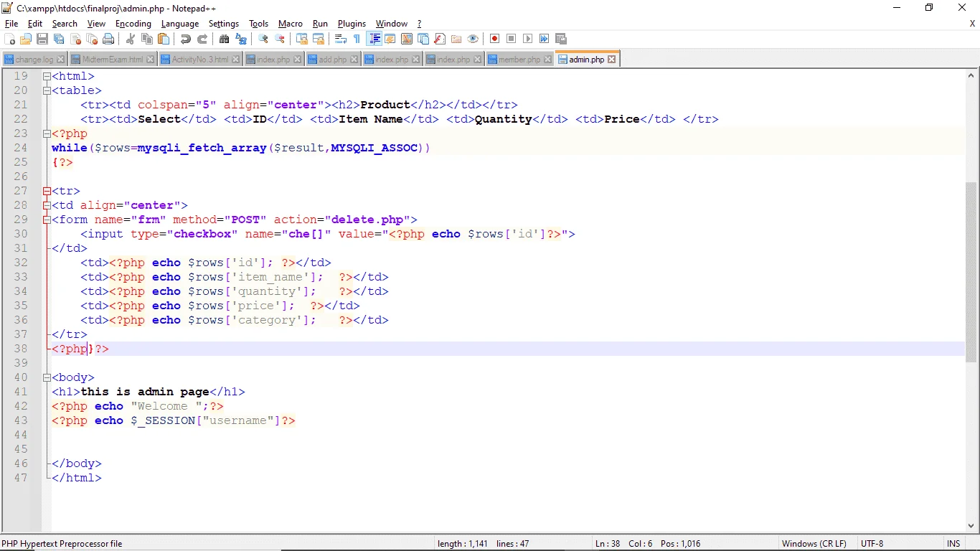Toggle synchronized vertical scrolling
The image size is (980, 551).
coord(303,39)
